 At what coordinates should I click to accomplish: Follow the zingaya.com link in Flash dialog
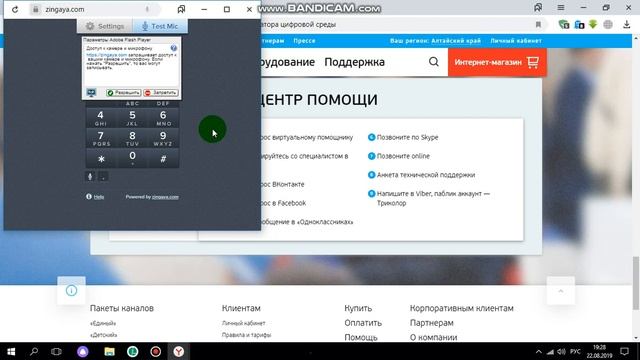coord(107,55)
